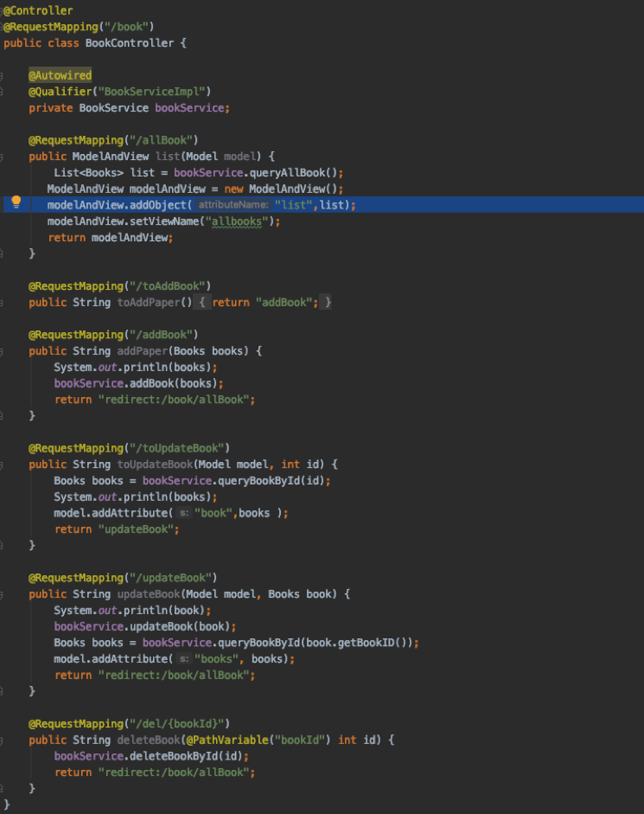Click the addPaper method name

(142, 351)
